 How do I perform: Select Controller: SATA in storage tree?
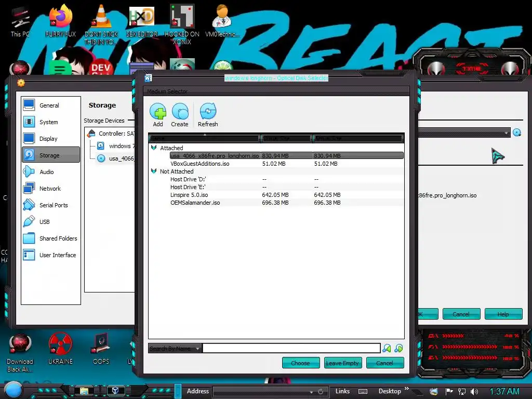[x=111, y=134]
